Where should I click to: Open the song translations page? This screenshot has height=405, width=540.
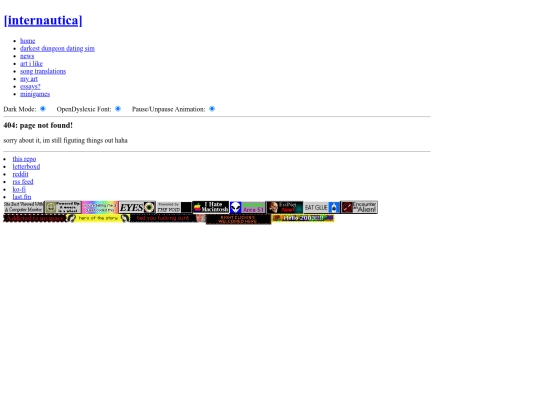pos(43,71)
